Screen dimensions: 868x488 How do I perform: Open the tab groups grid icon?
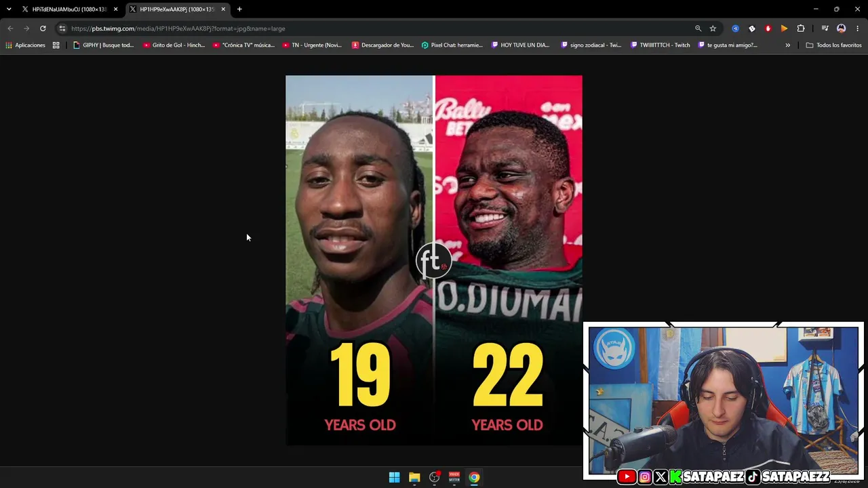pos(56,45)
